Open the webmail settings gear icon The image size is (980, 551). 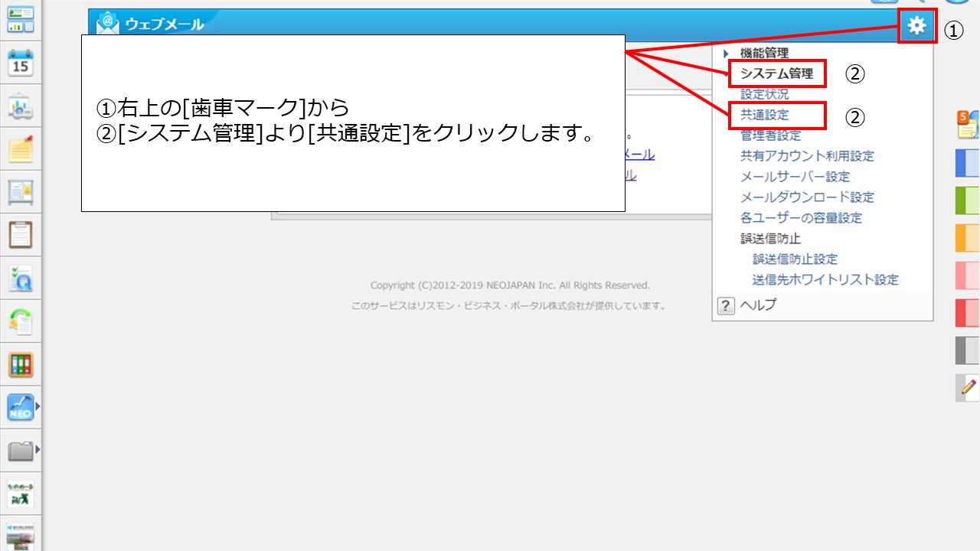point(916,25)
